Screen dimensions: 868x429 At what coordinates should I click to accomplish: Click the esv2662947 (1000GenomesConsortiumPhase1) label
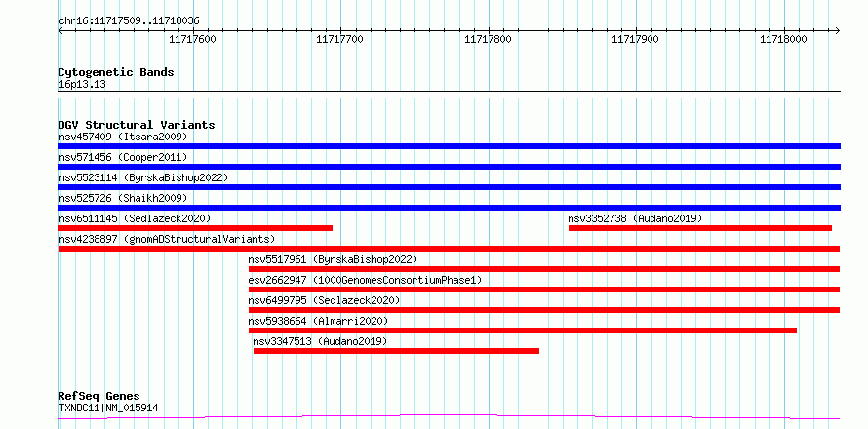366,280
